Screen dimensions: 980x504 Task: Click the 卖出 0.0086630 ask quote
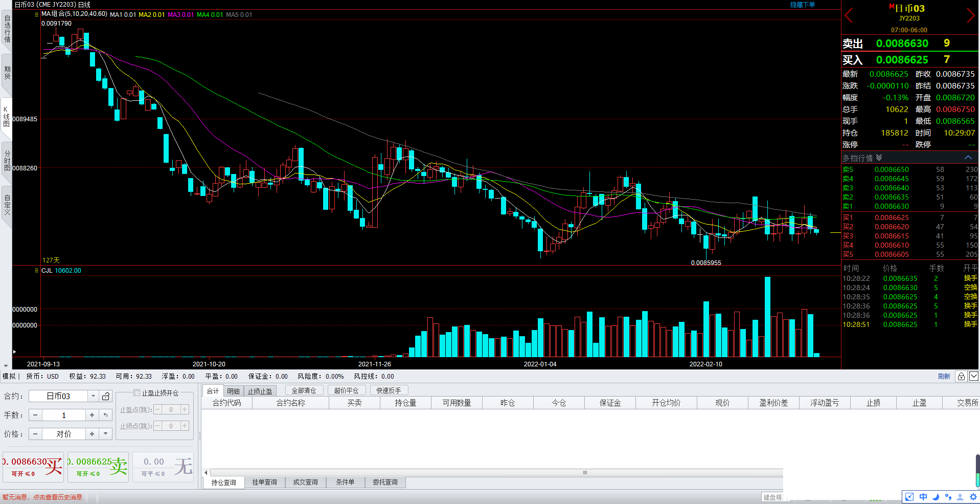tap(910, 43)
